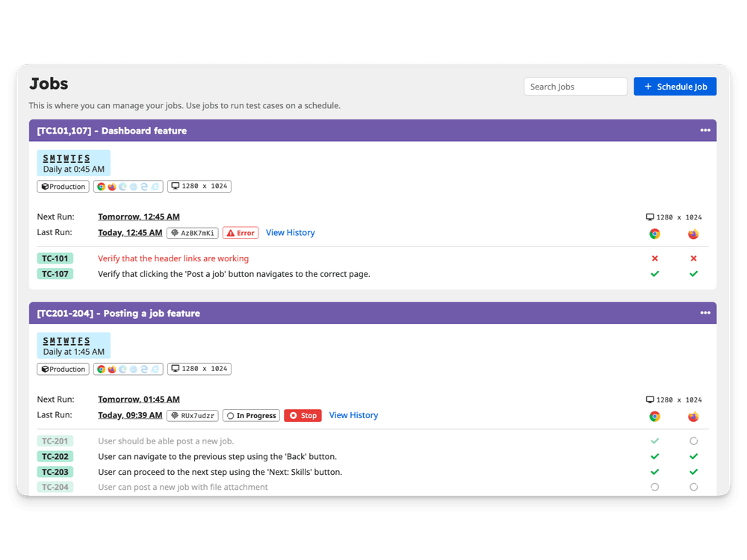Click Firefox column header icon in Posting job results

tap(693, 417)
